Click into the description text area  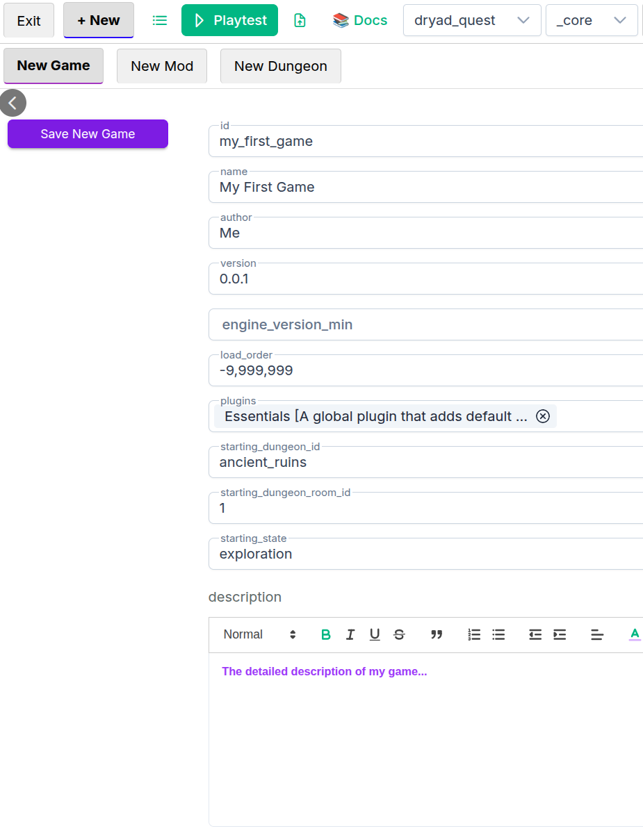(425, 739)
